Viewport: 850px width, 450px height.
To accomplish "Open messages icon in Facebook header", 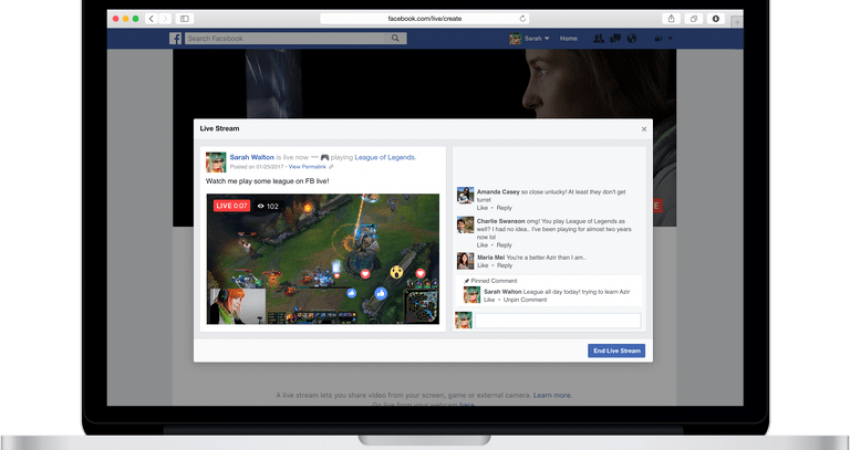I will tap(615, 38).
